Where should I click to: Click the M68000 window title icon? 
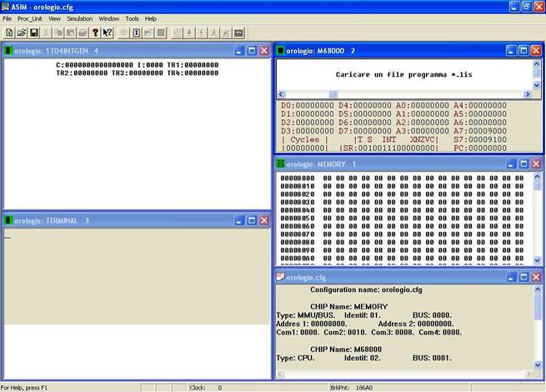tap(280, 51)
